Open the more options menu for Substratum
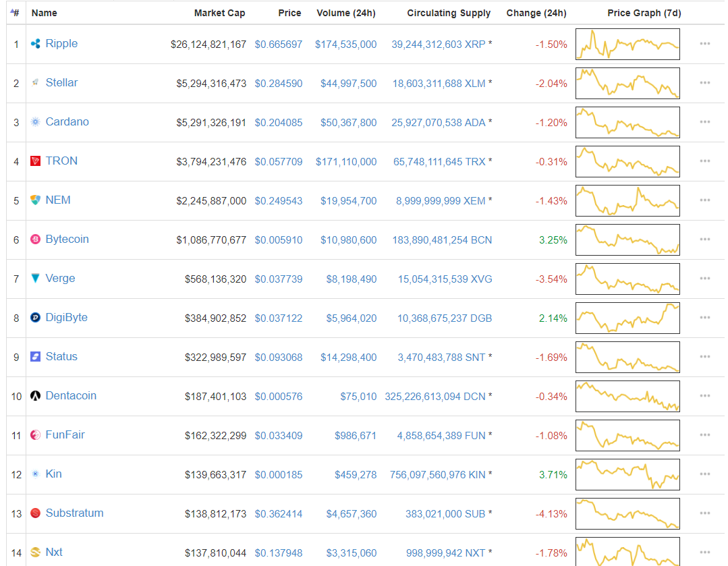 (705, 513)
